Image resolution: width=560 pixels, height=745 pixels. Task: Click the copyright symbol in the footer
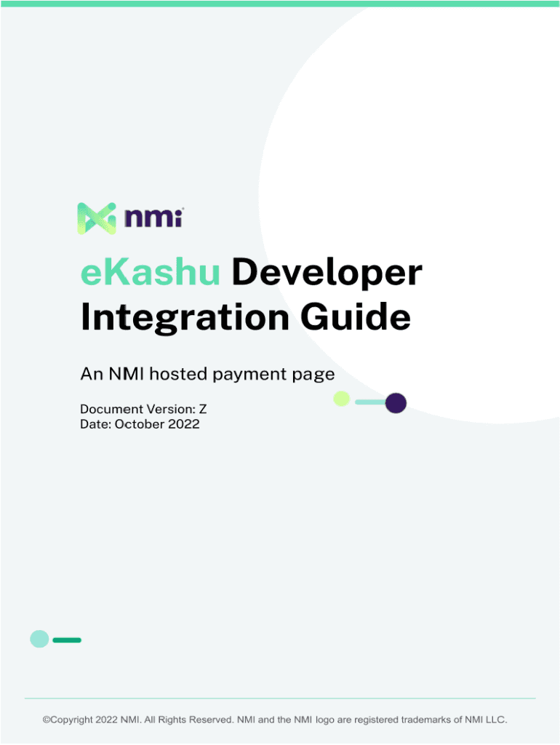pyautogui.click(x=46, y=720)
